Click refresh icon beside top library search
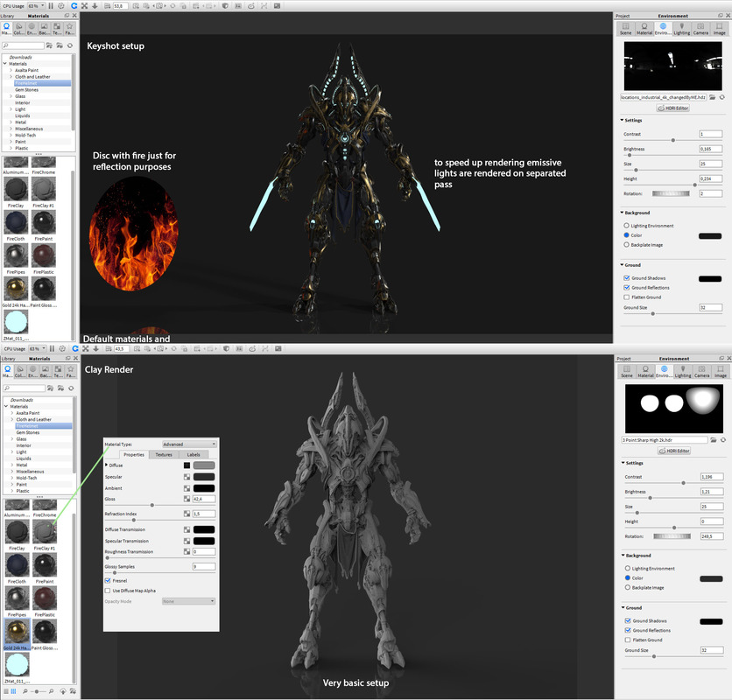The height and width of the screenshot is (700, 732). [x=70, y=45]
